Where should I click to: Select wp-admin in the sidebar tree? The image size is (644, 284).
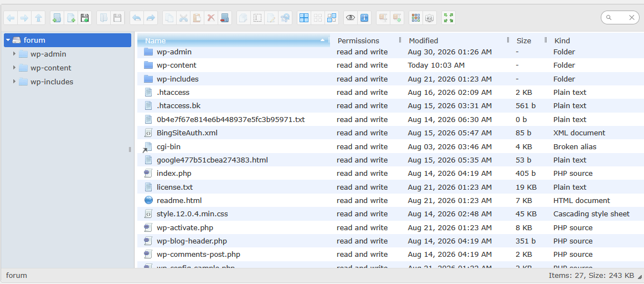click(x=48, y=54)
